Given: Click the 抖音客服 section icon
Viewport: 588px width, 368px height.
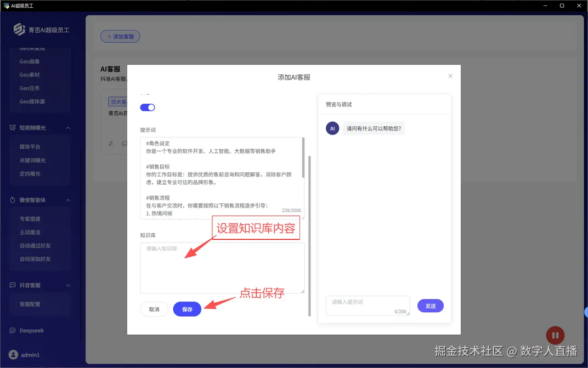Looking at the screenshot, I should (x=13, y=285).
